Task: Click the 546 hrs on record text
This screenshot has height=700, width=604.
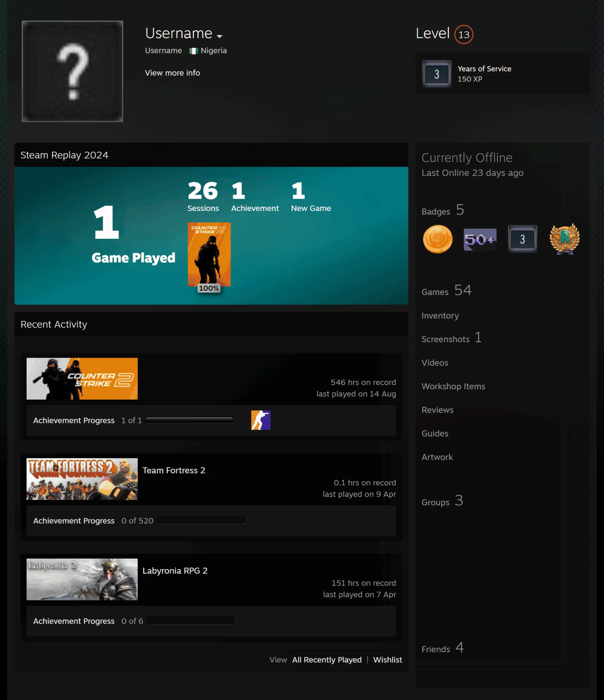Action: (x=363, y=382)
